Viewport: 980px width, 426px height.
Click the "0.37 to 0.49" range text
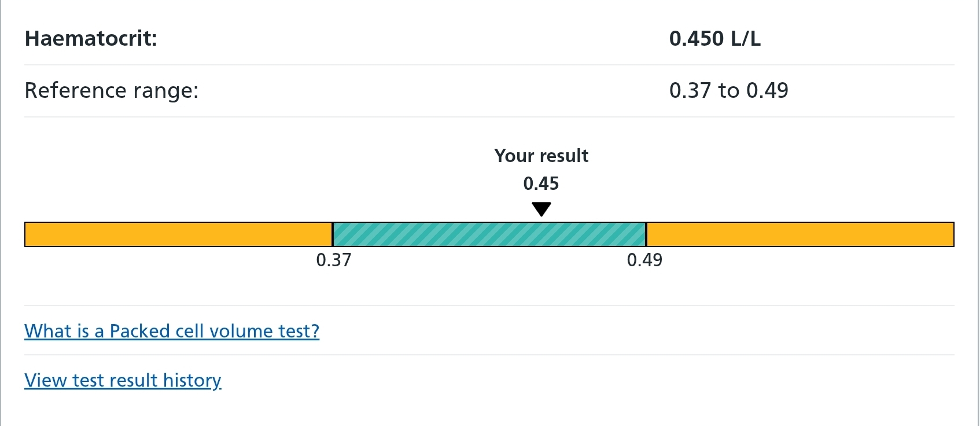pyautogui.click(x=729, y=90)
